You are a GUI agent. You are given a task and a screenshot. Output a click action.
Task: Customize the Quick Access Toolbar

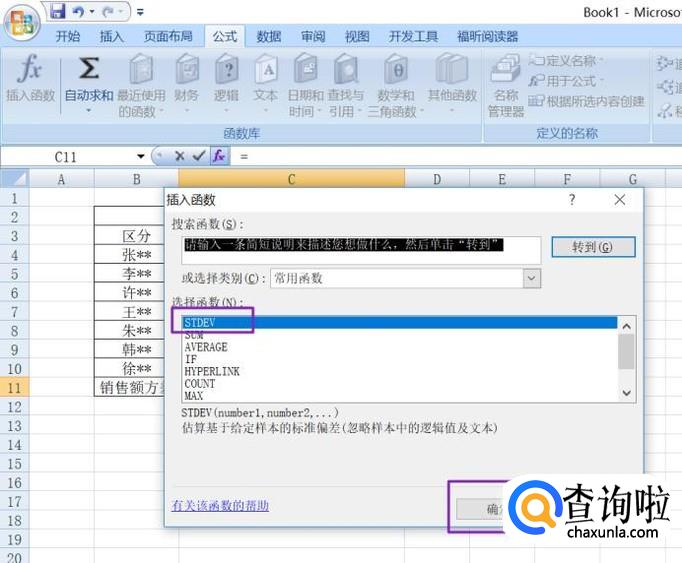pyautogui.click(x=140, y=12)
